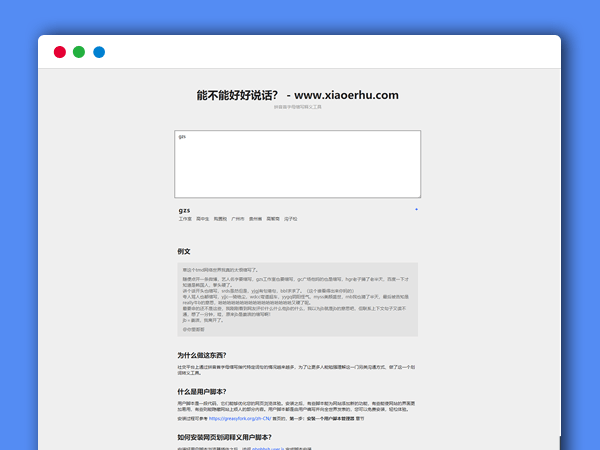Click the gzs result heading
Screen dimensions: 600x450
click(x=184, y=210)
